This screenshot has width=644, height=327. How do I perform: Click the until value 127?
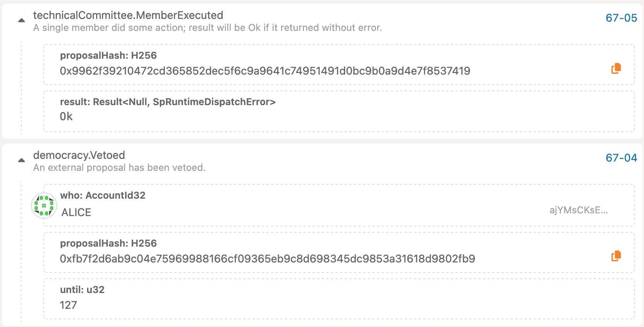pyautogui.click(x=68, y=305)
